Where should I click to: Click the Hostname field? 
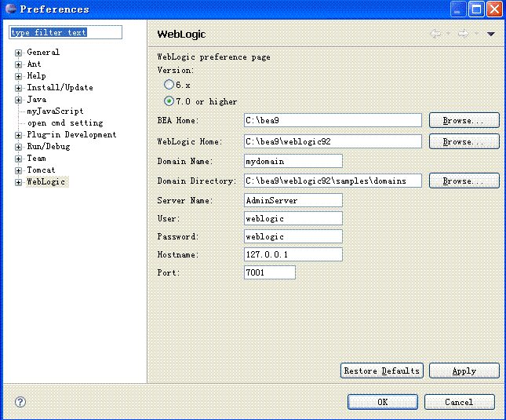pos(293,254)
